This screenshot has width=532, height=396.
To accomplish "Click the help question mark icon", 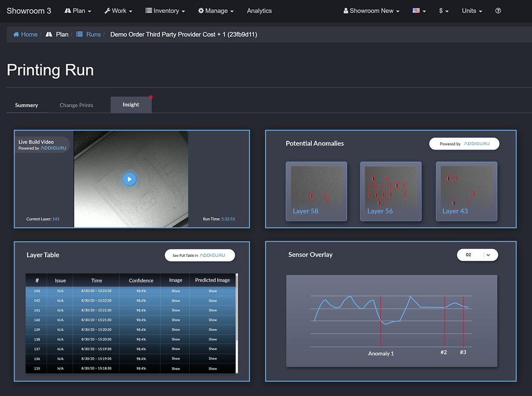I will click(x=498, y=11).
